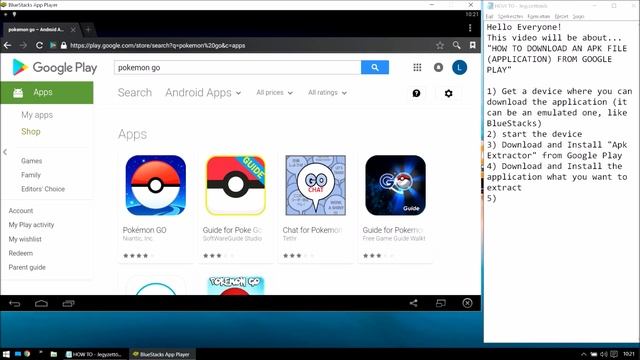Click the Search heading text

click(135, 93)
